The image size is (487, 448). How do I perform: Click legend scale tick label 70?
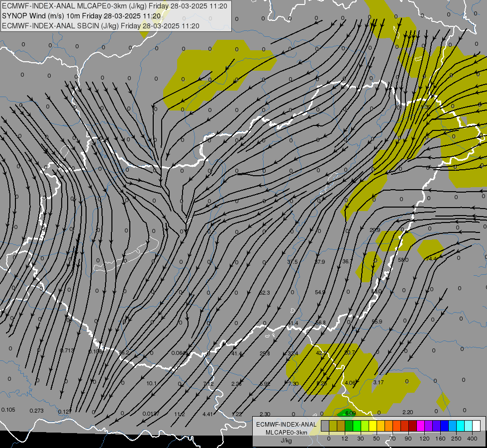392,439
